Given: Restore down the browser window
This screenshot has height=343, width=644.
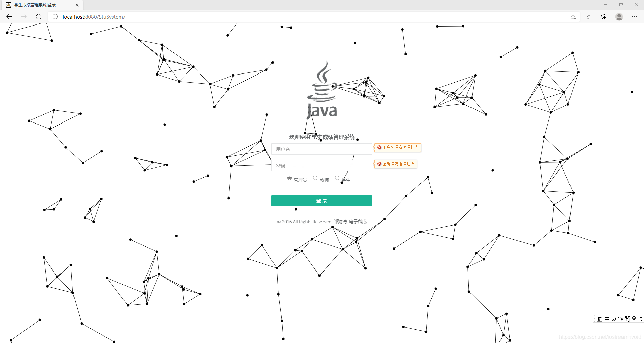Looking at the screenshot, I should point(621,5).
